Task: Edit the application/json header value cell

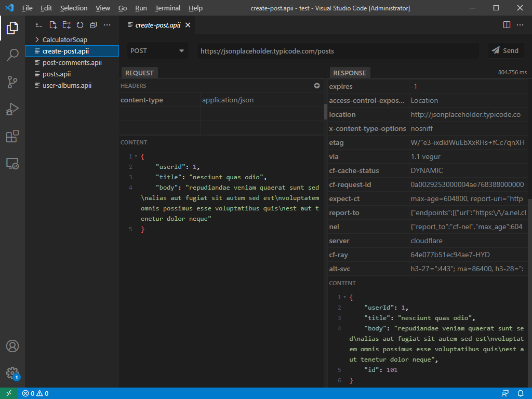Action: (x=262, y=100)
